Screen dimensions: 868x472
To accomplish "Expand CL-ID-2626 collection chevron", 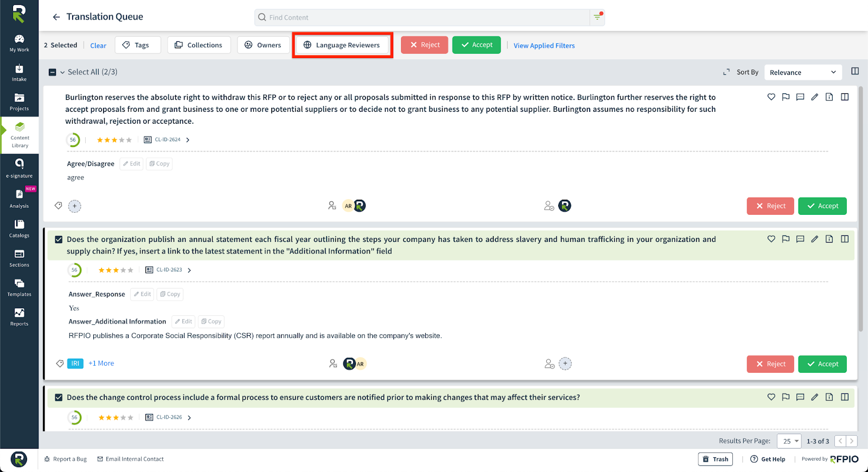I will [x=189, y=418].
